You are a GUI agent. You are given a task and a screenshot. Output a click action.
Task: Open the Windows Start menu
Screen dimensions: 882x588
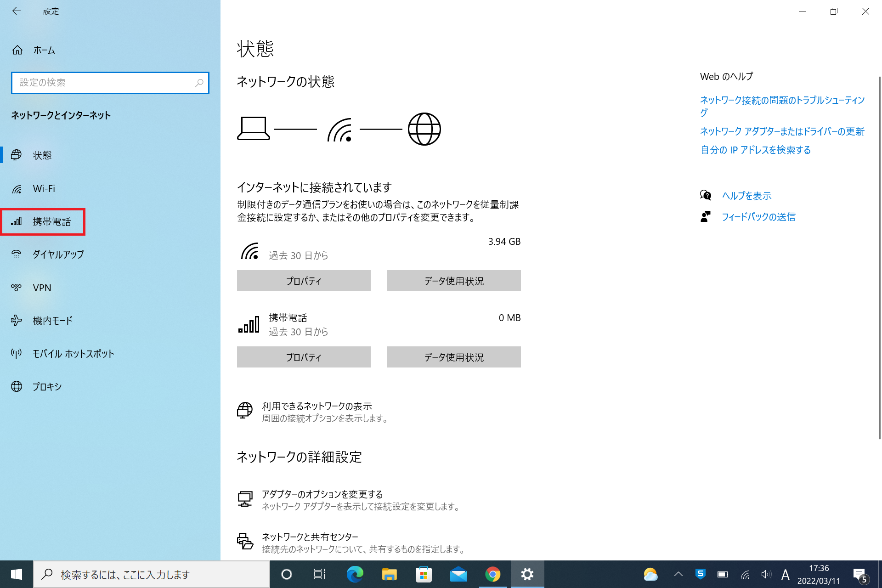tap(17, 574)
